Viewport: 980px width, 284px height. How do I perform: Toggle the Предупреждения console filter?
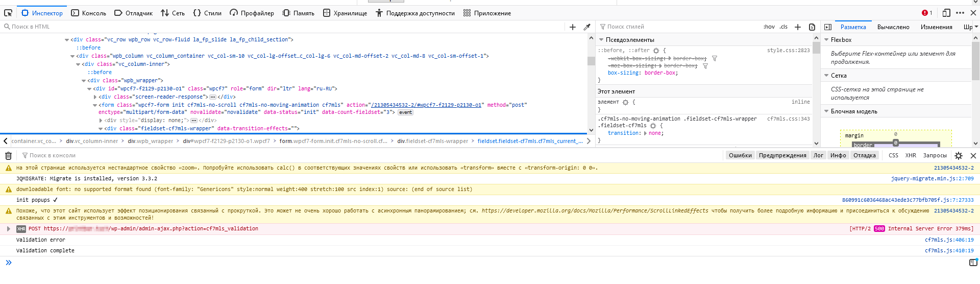[782, 156]
